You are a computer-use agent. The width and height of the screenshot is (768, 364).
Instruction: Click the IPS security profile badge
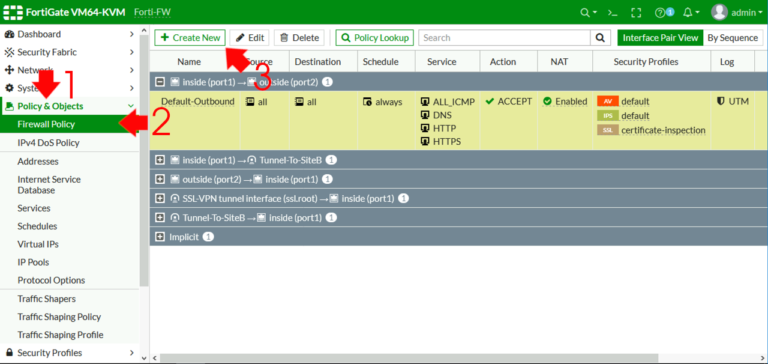tap(608, 116)
